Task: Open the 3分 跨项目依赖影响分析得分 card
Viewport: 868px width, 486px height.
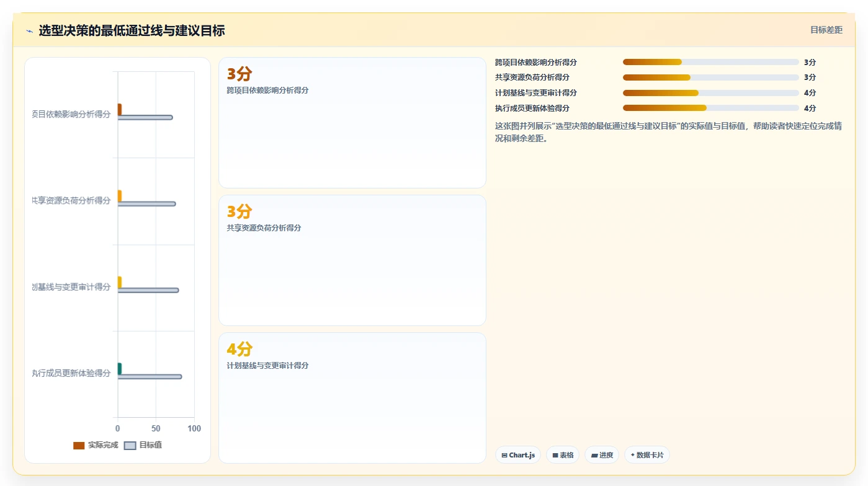Action: click(352, 123)
